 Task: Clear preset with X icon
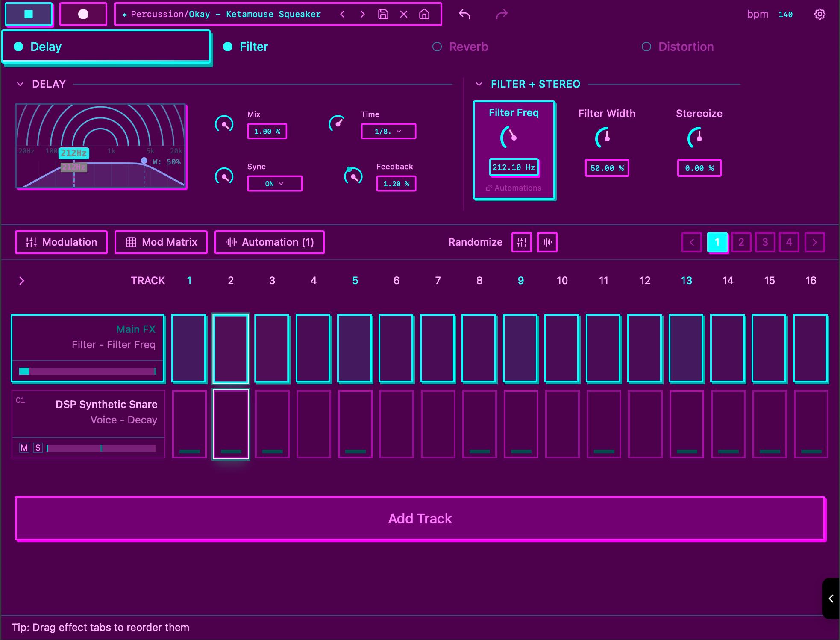404,14
